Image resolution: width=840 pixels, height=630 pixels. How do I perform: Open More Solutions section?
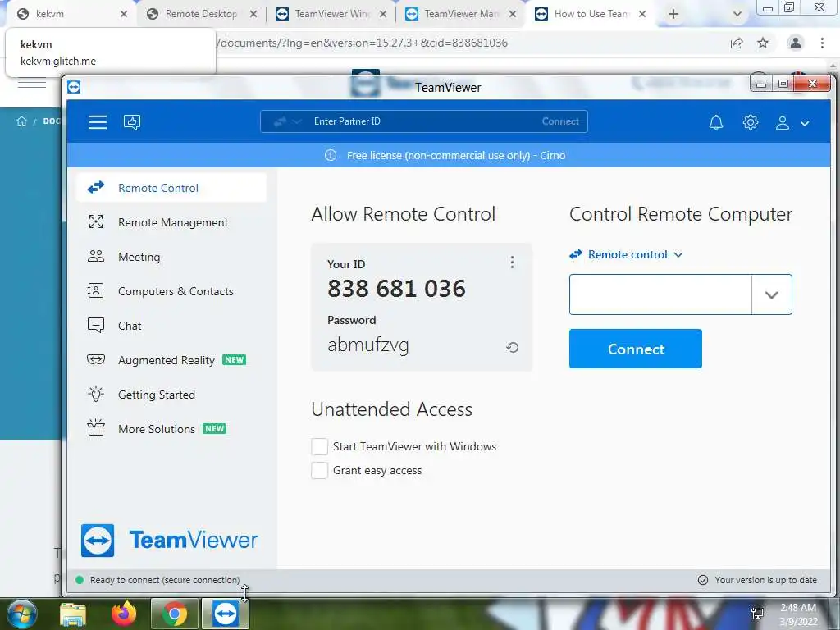(171, 428)
